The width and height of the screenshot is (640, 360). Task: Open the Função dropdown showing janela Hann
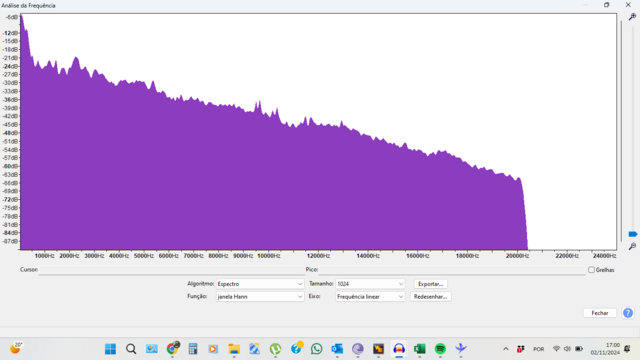(260, 297)
